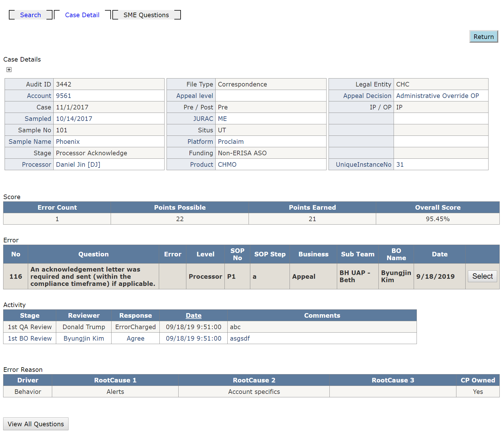Screen dimensions: 504x434
Task: Click the acknowledgement letter question text
Action: (93, 276)
